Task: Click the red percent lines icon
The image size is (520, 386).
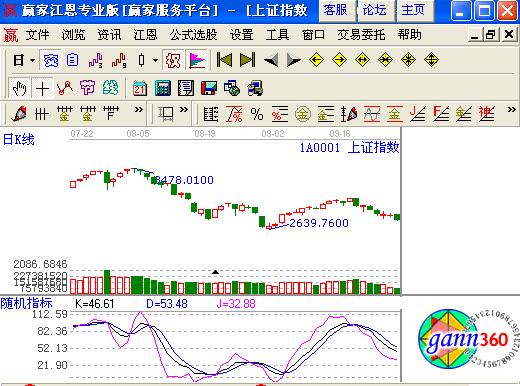Action: click(280, 114)
